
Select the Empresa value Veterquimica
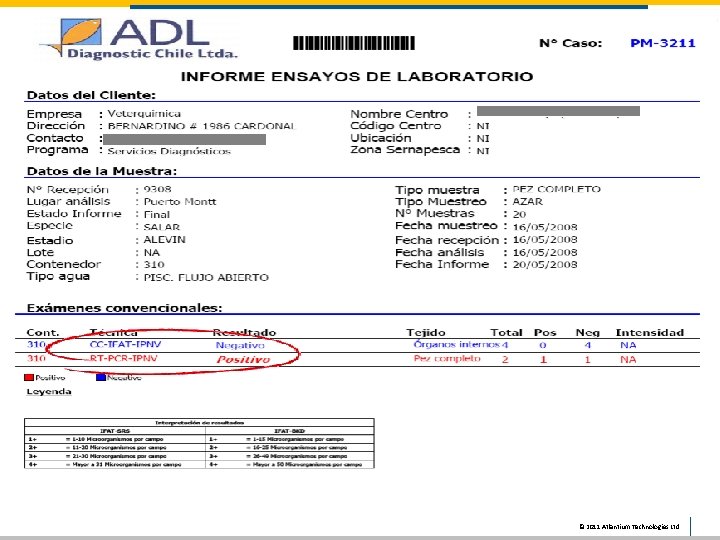point(144,113)
